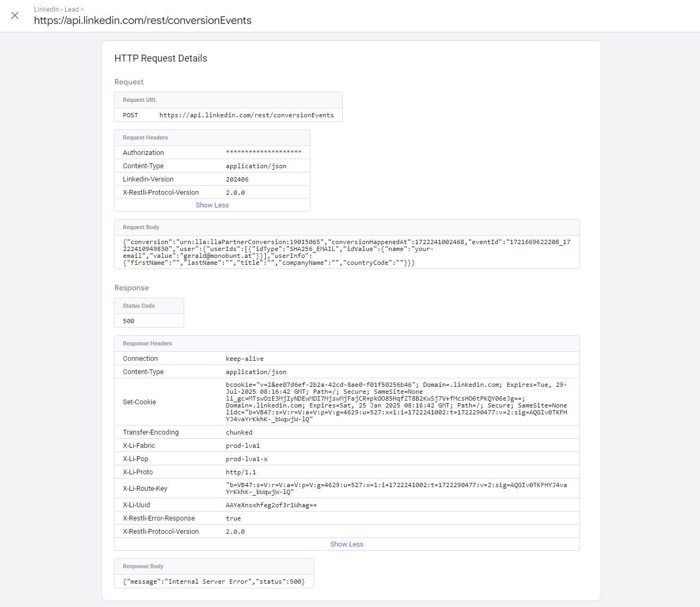Click the Transfer-Encoding value chunked
Screen dimensions: 700x607
239,432
